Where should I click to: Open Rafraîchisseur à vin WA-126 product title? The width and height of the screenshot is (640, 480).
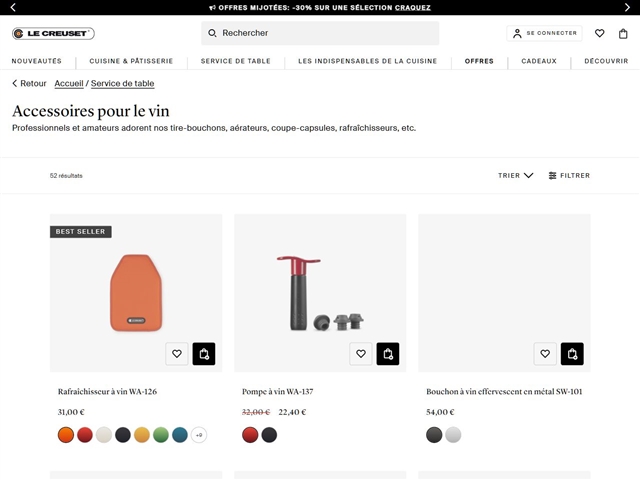click(x=107, y=391)
